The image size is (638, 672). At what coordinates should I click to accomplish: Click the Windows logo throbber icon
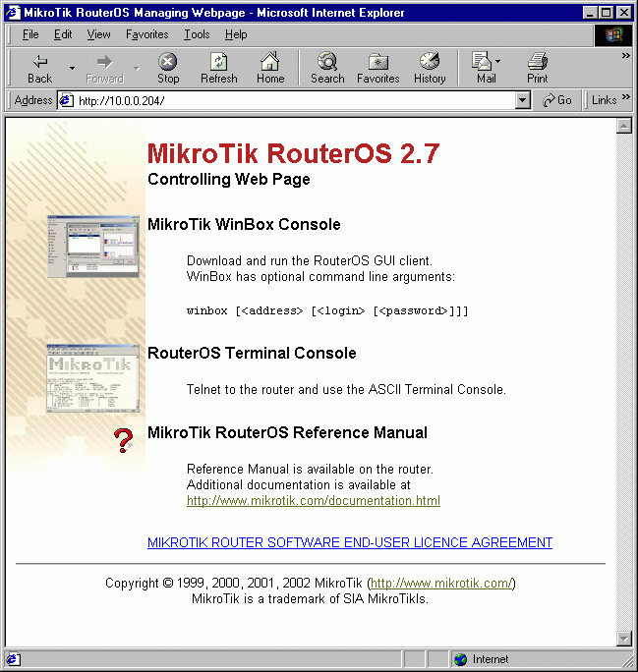[613, 35]
